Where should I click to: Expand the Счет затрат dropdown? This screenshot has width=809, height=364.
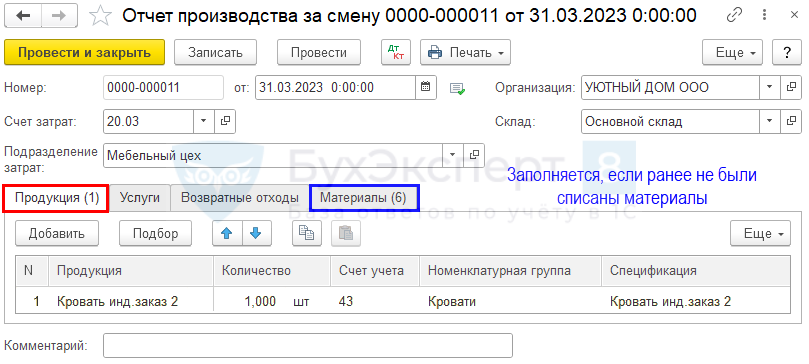204,121
